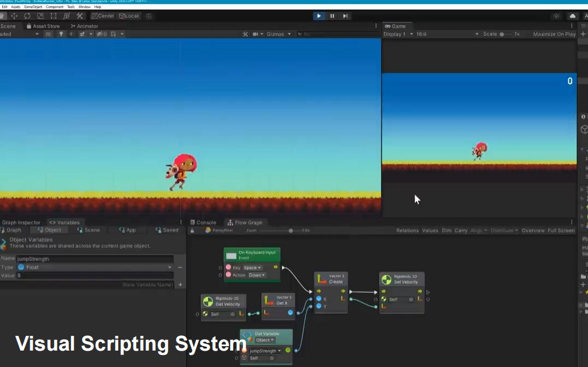The image size is (588, 367).
Task: Toggle the Flow Graph lock icon
Action: [192, 231]
